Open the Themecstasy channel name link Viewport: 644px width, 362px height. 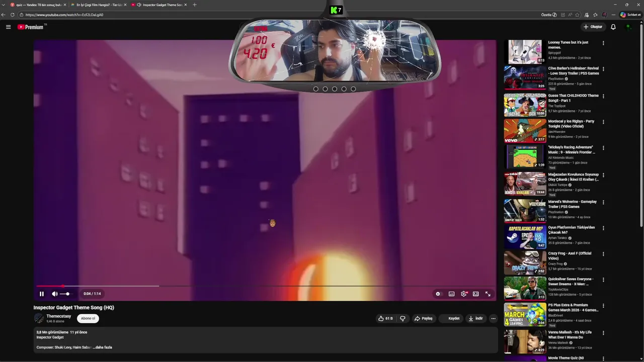58,316
